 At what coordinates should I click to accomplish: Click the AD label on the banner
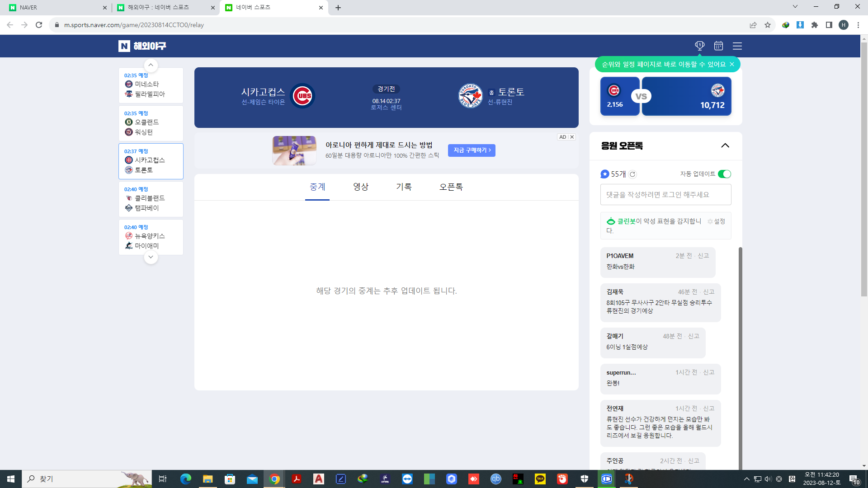pos(562,137)
